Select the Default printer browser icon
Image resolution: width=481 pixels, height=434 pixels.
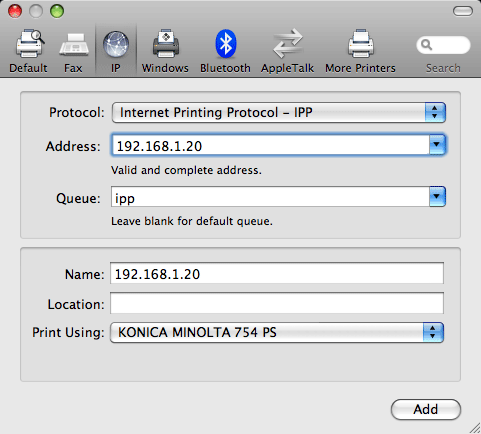(29, 44)
